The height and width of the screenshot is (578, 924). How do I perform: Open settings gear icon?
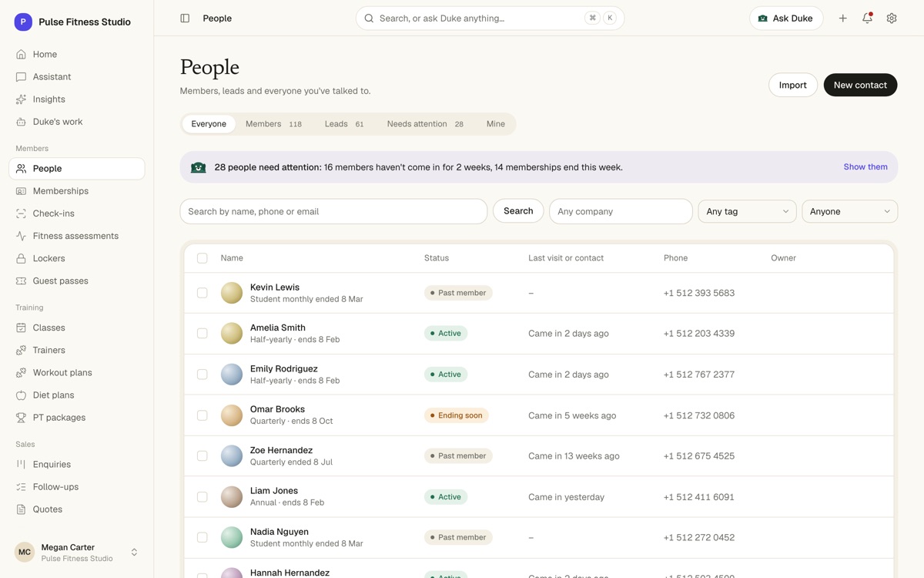(892, 18)
